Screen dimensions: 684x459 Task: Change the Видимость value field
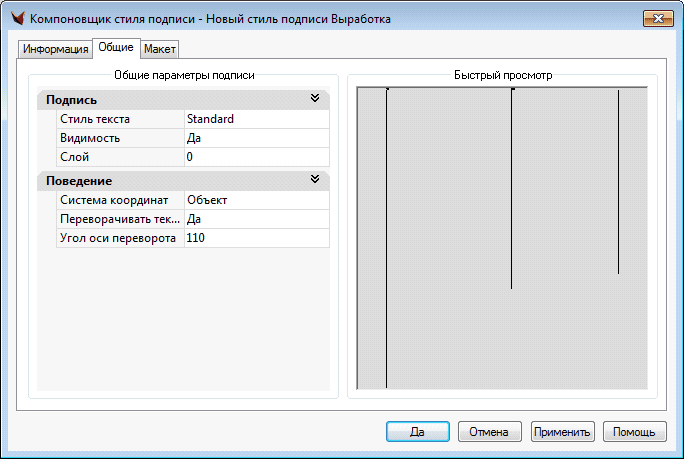click(256, 138)
